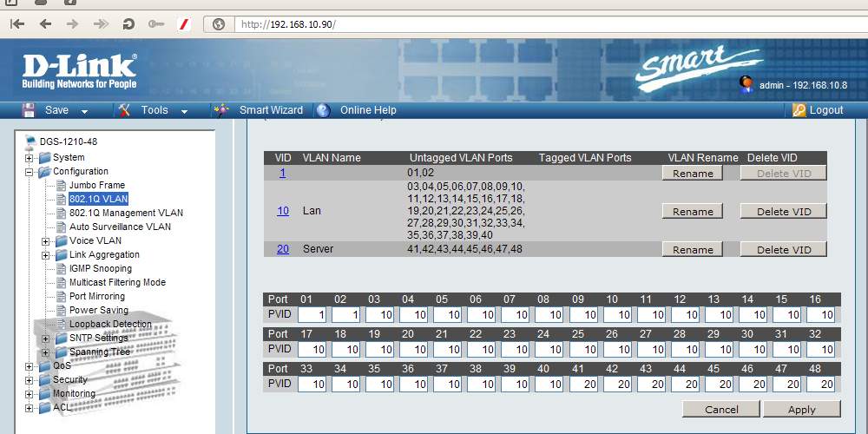The image size is (868, 434).
Task: Delete VID for the Server VLAN
Action: pyautogui.click(x=784, y=250)
